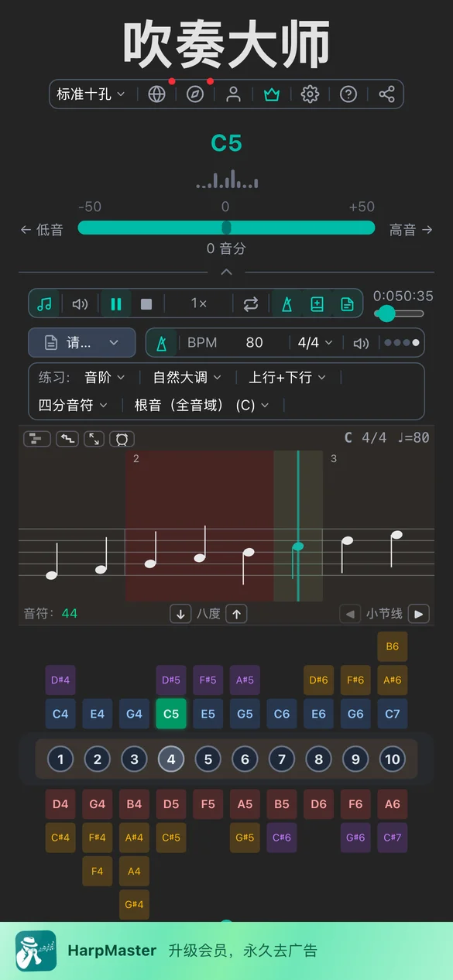
Task: Select hole 7 on the harmonica
Action: (282, 759)
